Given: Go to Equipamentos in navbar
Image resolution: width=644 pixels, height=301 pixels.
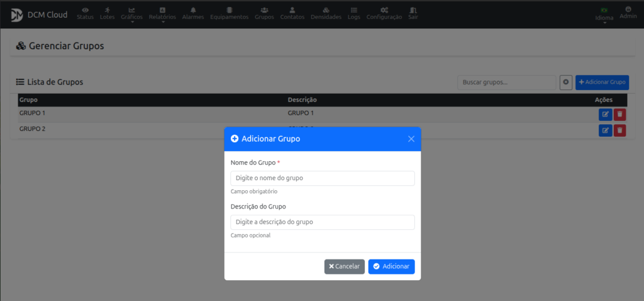Looking at the screenshot, I should 229,14.
